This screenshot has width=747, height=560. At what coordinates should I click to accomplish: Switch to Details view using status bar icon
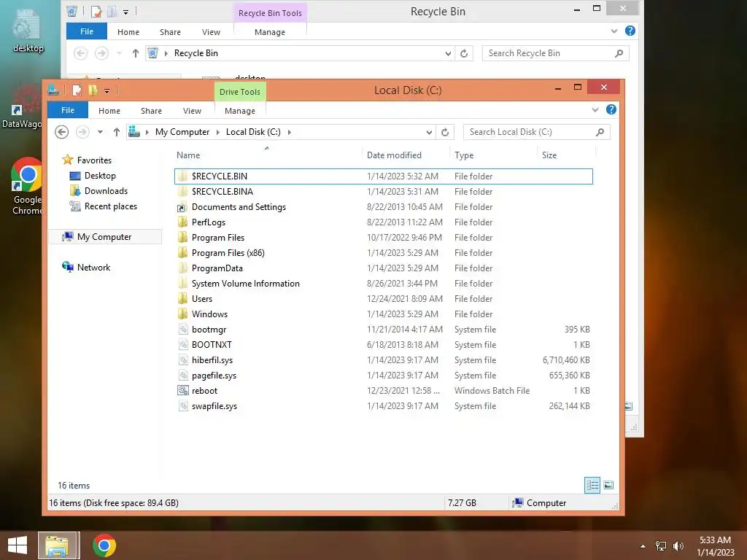tap(592, 485)
